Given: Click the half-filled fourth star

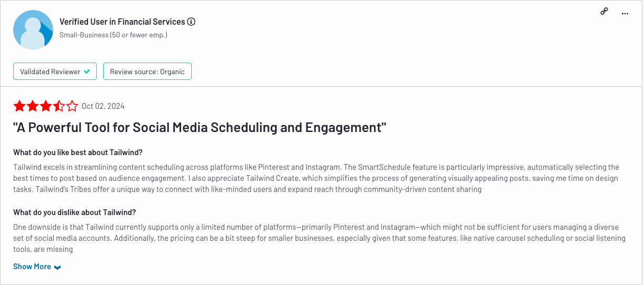Looking at the screenshot, I should point(59,106).
